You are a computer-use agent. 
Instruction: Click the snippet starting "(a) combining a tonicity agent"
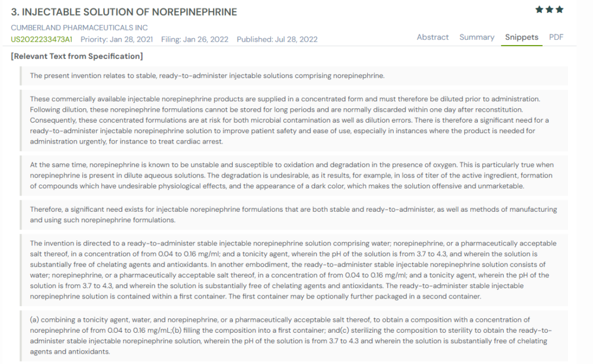click(x=291, y=336)
